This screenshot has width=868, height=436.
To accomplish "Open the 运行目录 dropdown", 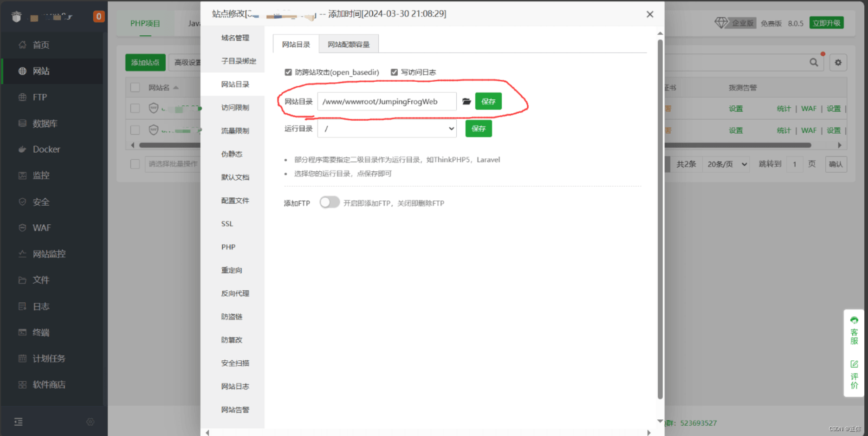I will pyautogui.click(x=387, y=129).
